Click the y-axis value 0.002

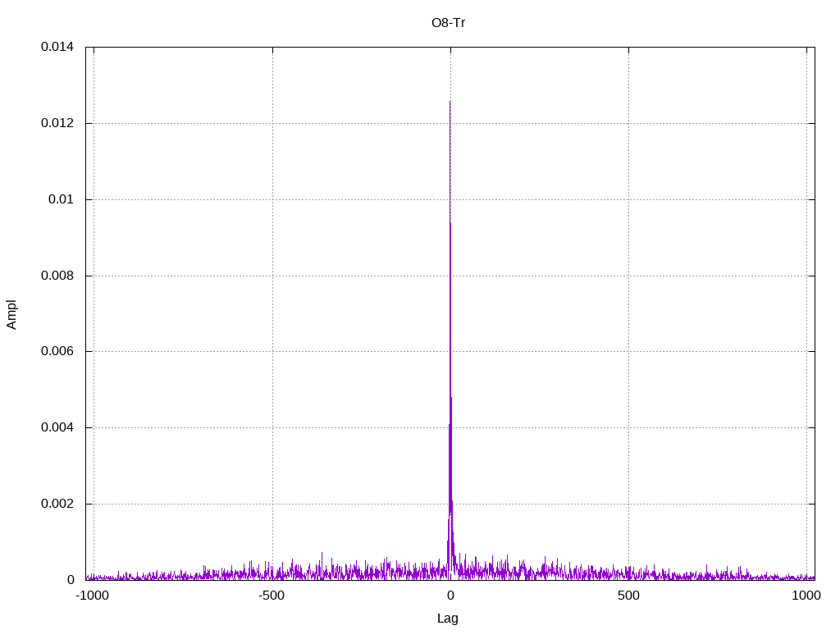(57, 504)
